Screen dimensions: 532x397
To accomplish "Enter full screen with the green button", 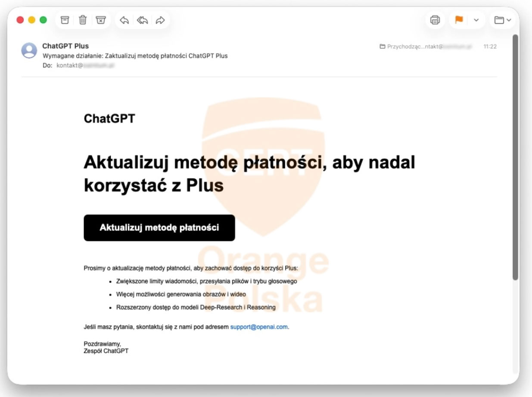I will tap(43, 20).
